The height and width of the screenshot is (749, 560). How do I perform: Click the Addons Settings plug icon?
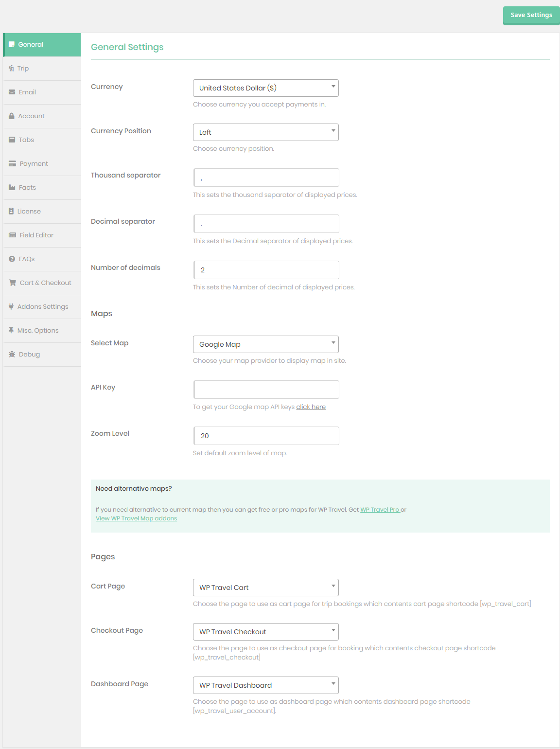point(11,307)
